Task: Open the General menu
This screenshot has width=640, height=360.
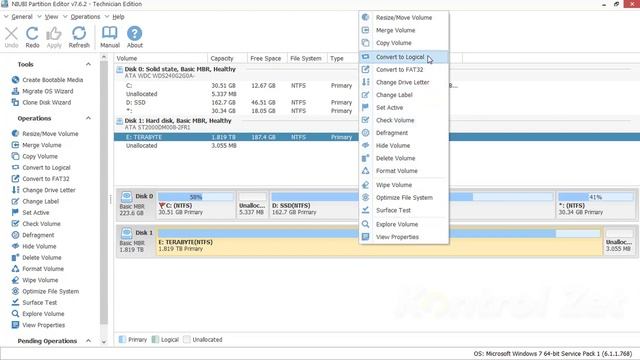Action: click(22, 17)
